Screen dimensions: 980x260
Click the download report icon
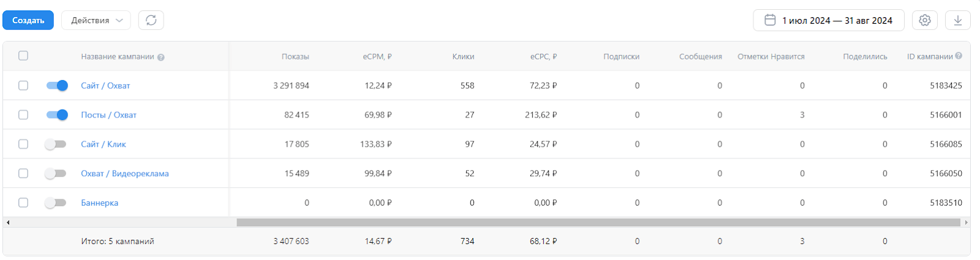click(x=958, y=20)
